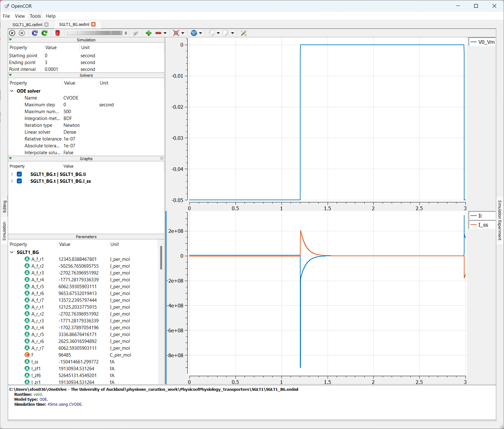
Task: Open the Tools menu
Action: click(x=35, y=16)
